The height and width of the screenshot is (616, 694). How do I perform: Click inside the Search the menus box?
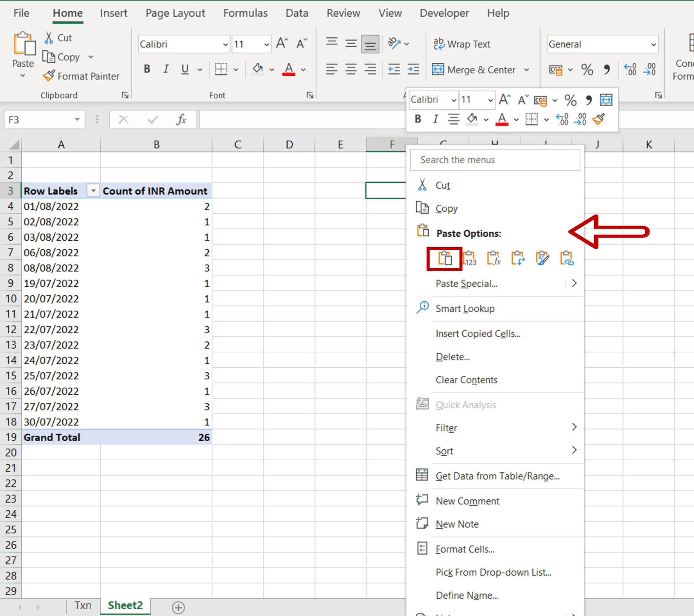pyautogui.click(x=495, y=159)
